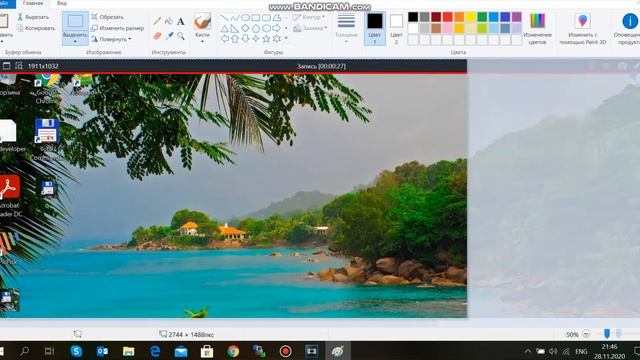Click Обрезать crop button
Image resolution: width=640 pixels, height=360 pixels.
tap(107, 17)
